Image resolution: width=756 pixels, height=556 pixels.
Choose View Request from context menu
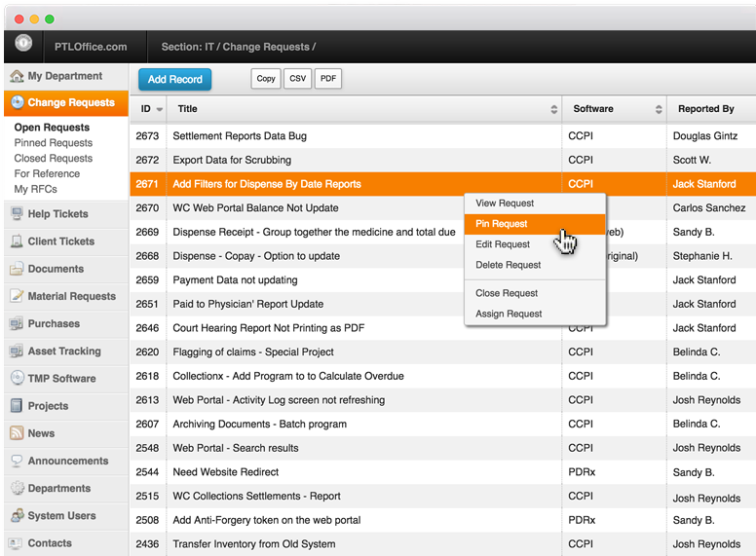tap(535, 204)
